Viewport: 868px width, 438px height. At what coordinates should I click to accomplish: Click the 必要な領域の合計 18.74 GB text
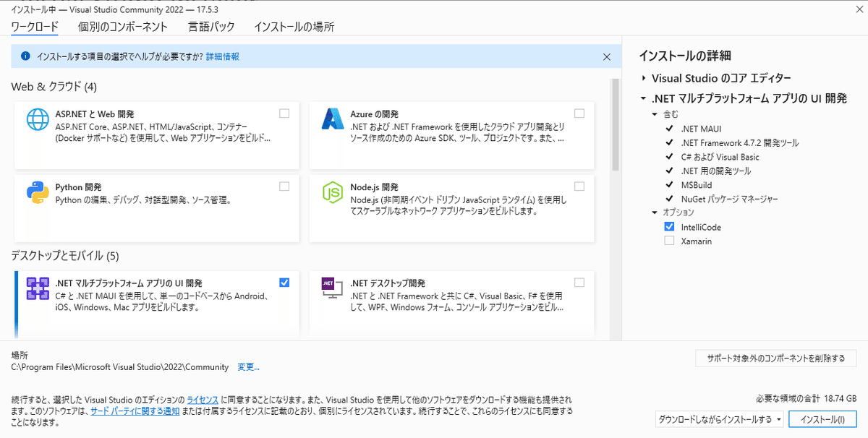(x=806, y=398)
